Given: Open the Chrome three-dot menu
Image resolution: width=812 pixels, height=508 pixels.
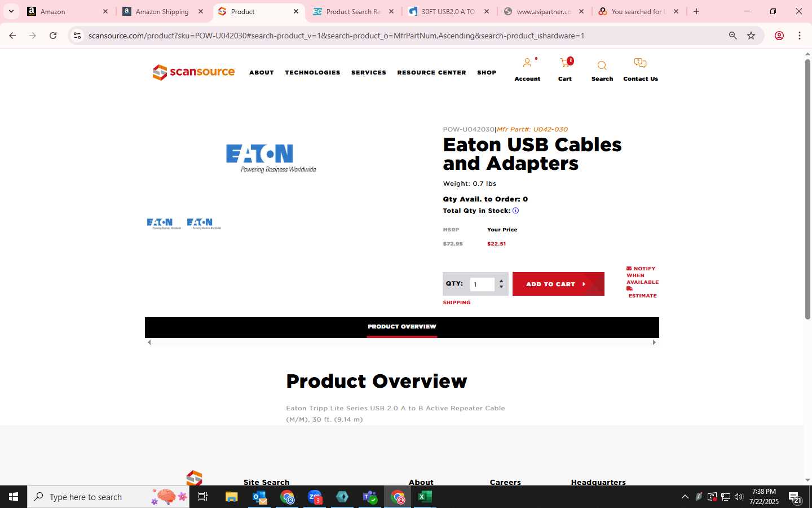Looking at the screenshot, I should (x=800, y=36).
